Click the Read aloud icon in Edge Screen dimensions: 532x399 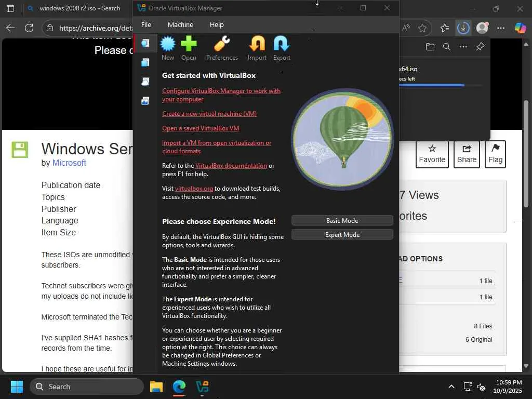tap(406, 28)
